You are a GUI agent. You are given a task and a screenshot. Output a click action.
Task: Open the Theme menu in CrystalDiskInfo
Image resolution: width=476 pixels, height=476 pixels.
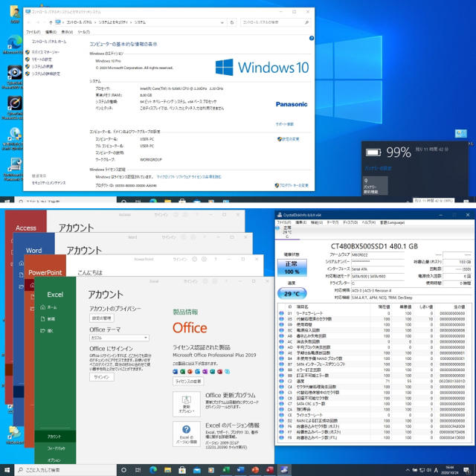coord(332,222)
